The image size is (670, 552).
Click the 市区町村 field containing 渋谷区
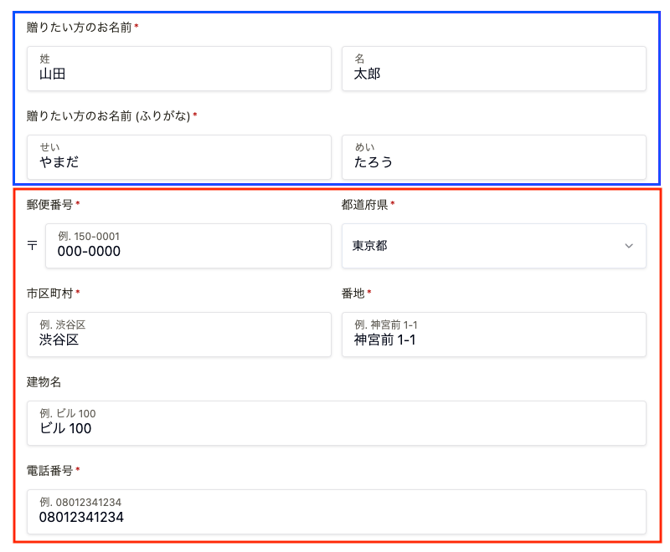[x=179, y=334]
